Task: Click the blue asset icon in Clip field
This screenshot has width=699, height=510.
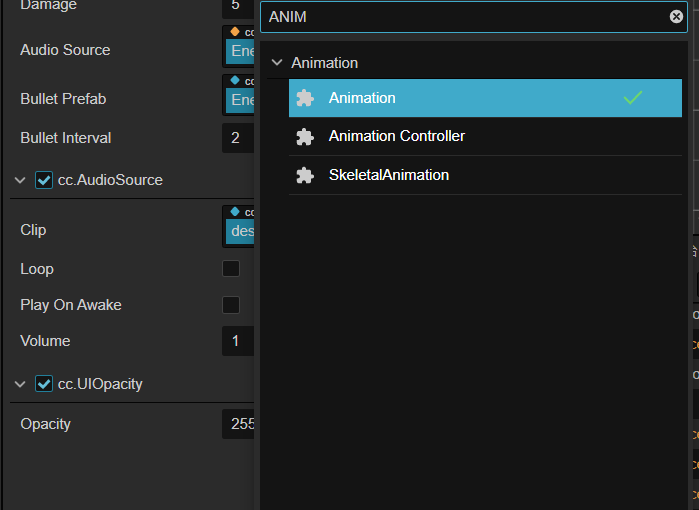Action: point(235,212)
